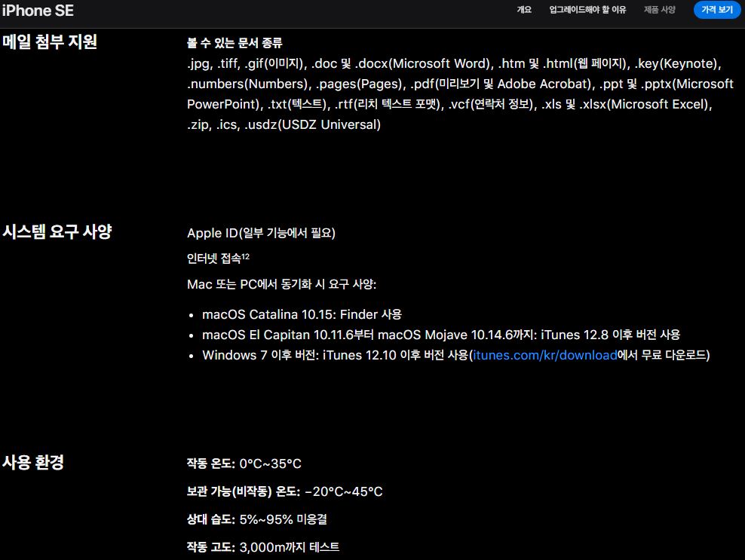Click the 사용 환경 heading

pos(32,462)
